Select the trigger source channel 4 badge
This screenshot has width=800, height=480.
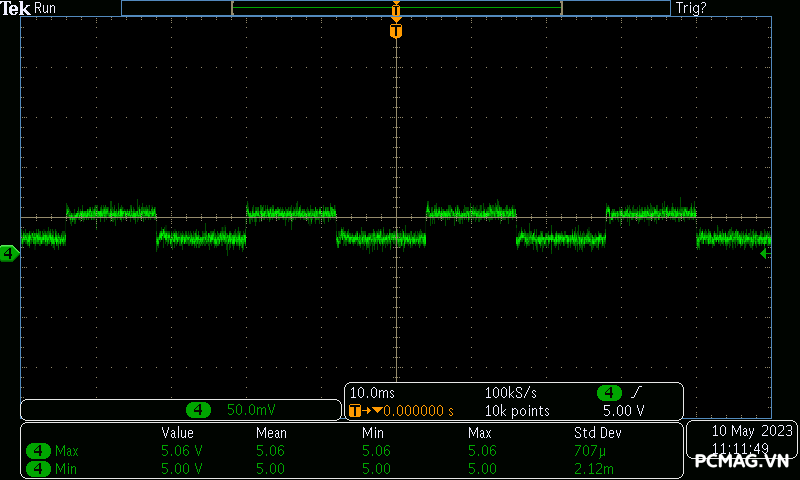[608, 393]
